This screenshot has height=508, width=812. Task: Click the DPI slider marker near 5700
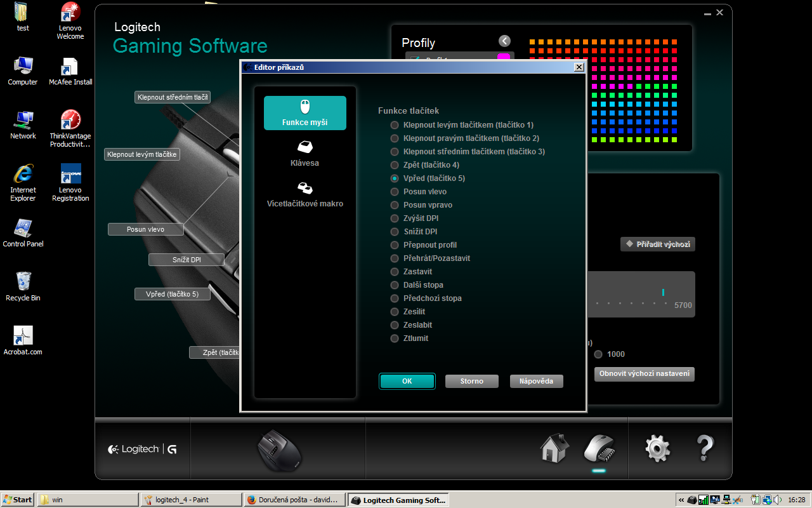[x=663, y=292]
